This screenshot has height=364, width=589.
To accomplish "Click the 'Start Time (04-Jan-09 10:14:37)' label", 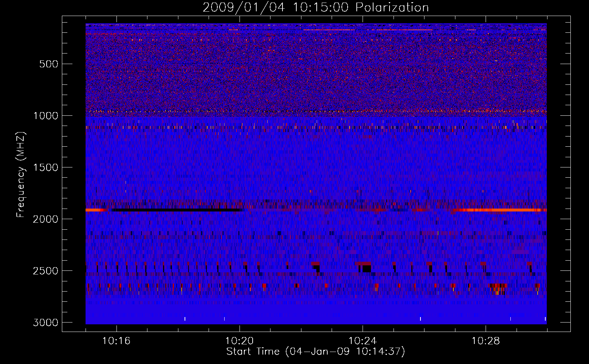I will [316, 352].
